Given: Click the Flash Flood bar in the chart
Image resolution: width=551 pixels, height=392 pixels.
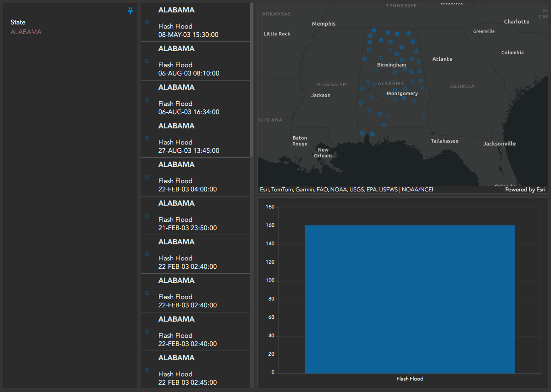Looking at the screenshot, I should [409, 299].
